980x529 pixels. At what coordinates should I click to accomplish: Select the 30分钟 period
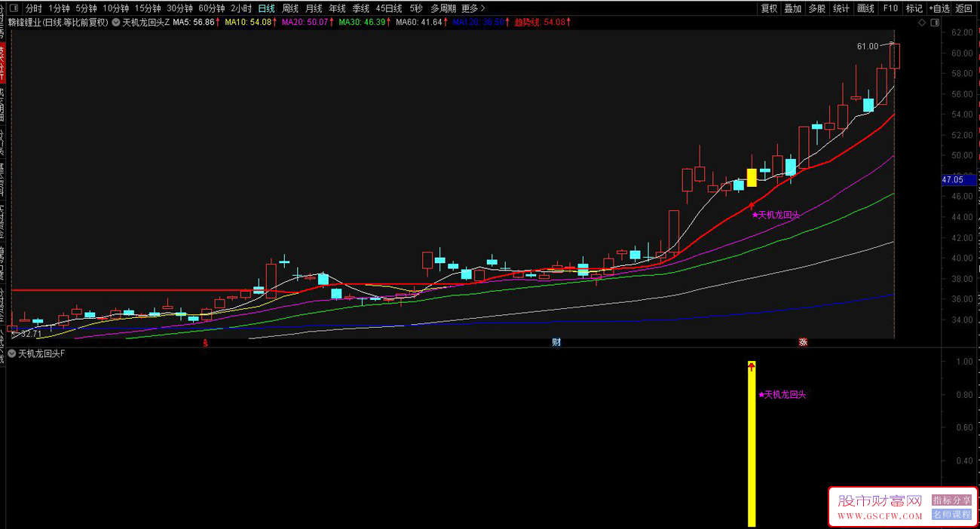[180, 8]
